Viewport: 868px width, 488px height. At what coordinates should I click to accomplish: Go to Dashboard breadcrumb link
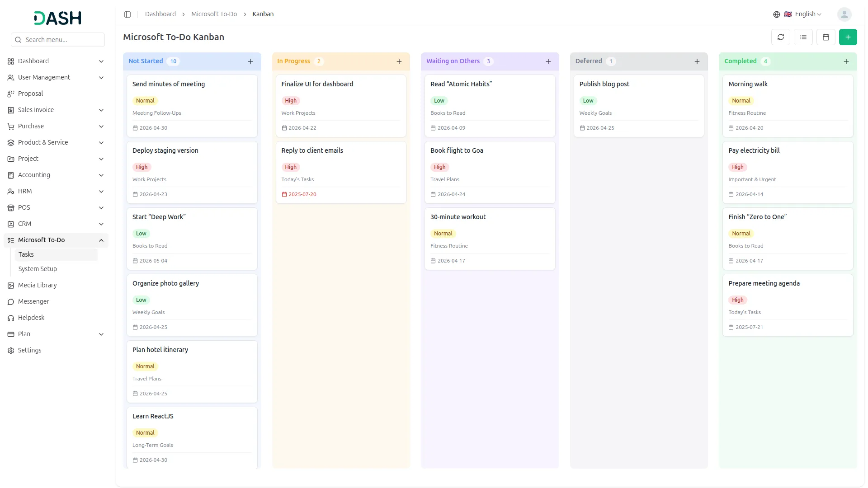(x=160, y=14)
